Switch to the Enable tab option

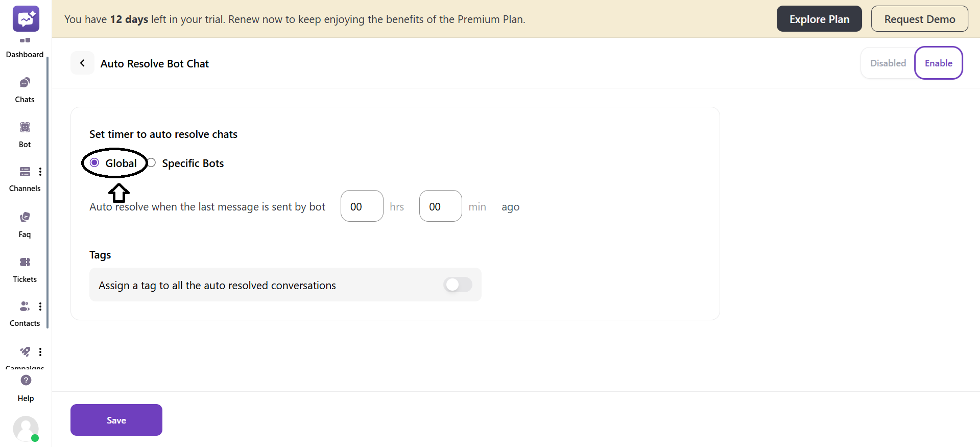point(938,63)
